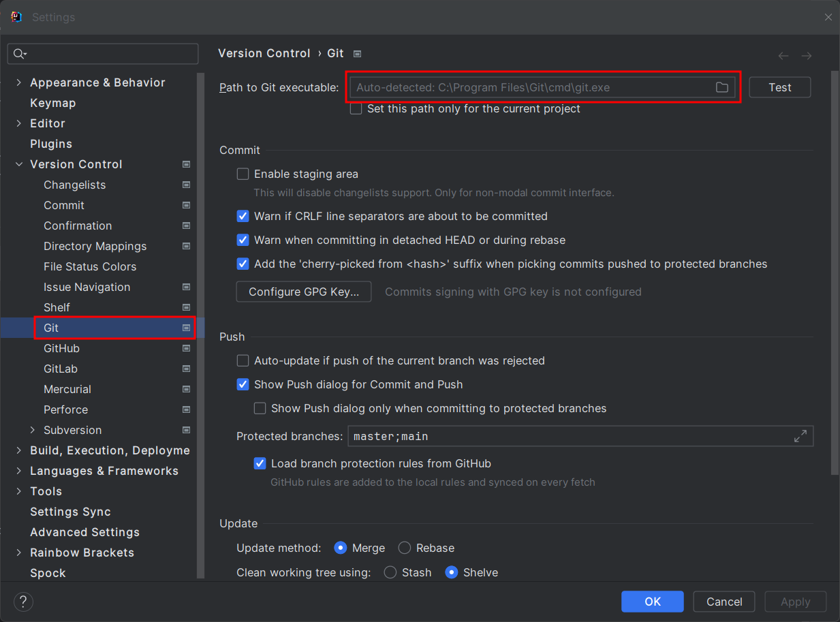Open the search history dropdown arrow

pyautogui.click(x=25, y=55)
